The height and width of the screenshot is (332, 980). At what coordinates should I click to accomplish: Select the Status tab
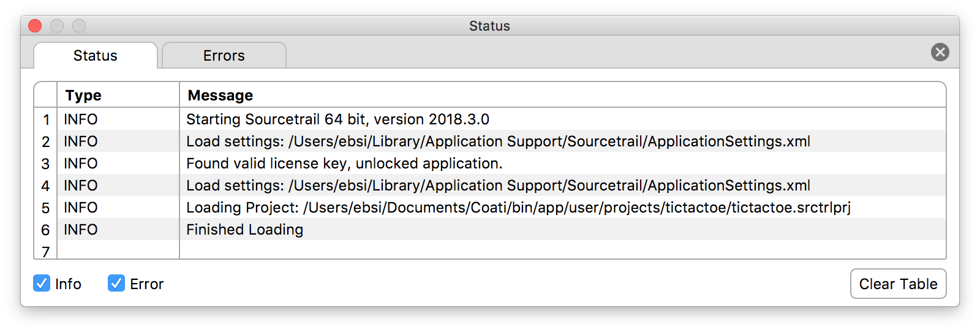(x=96, y=56)
